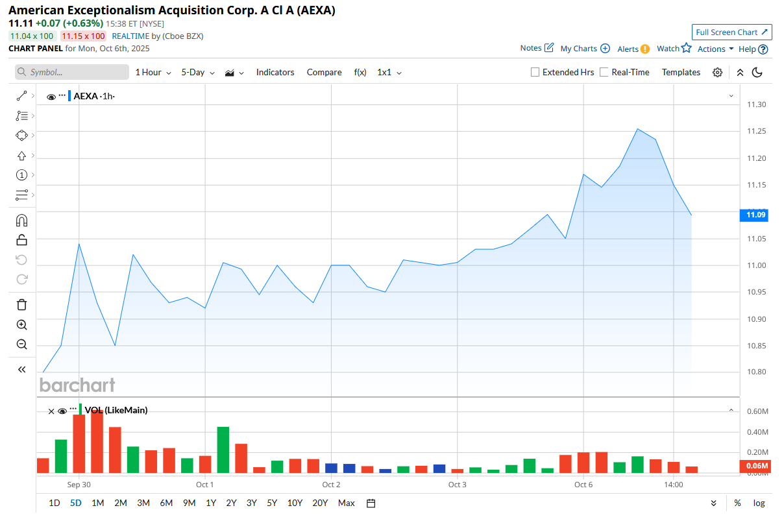Image resolution: width=784 pixels, height=532 pixels.
Task: Select the 5Y range
Action: (272, 503)
